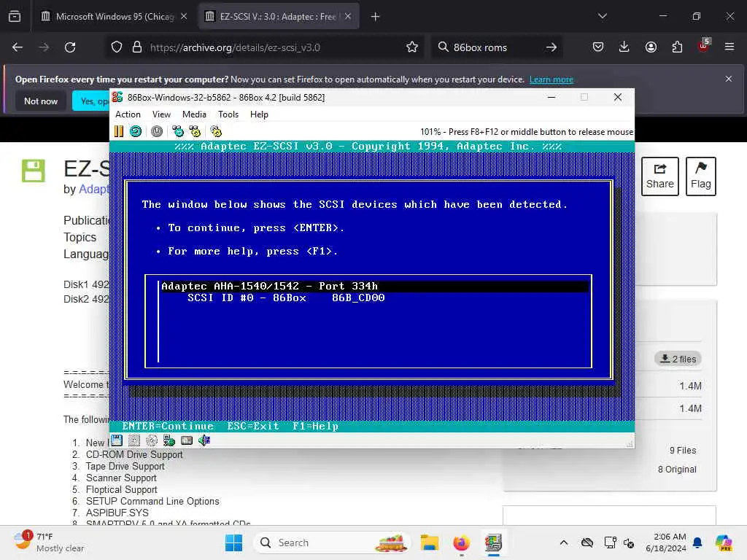Screen dimensions: 747x560
Task: Click the search go arrow
Action: pyautogui.click(x=551, y=47)
